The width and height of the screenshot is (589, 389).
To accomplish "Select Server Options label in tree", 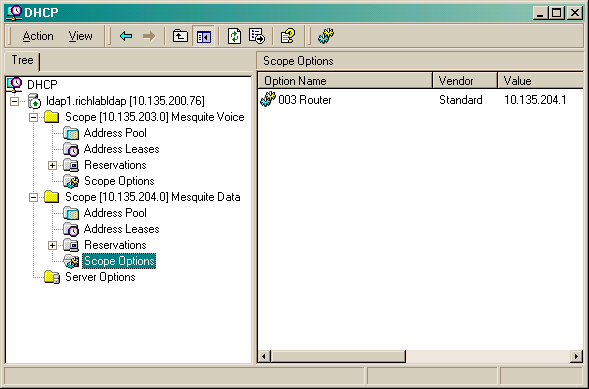I will [x=100, y=277].
